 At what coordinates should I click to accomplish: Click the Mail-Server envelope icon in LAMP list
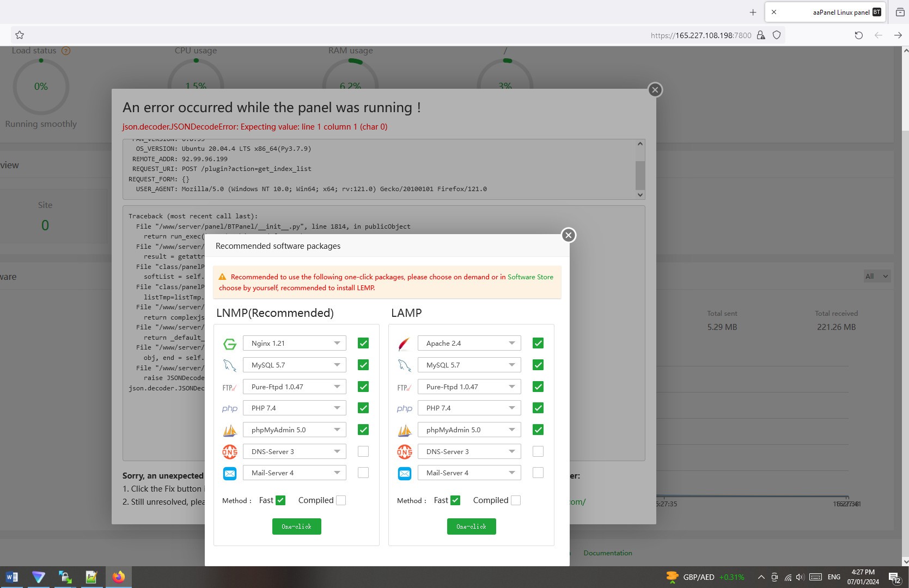click(x=405, y=473)
